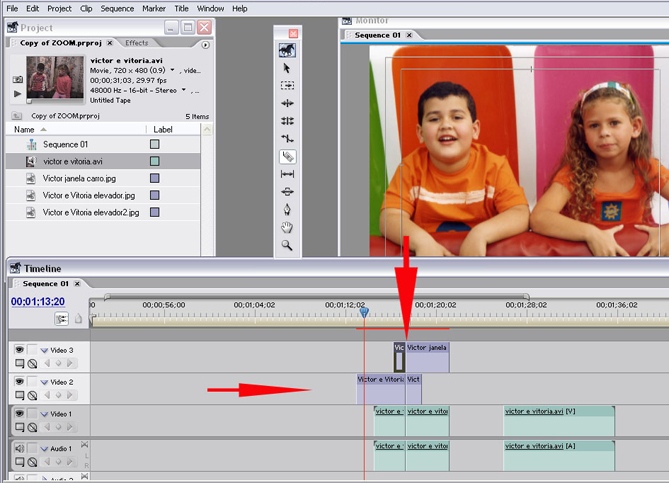Viewport: 669px width, 483px height.
Task: Open the Sequence menu
Action: pyautogui.click(x=117, y=8)
